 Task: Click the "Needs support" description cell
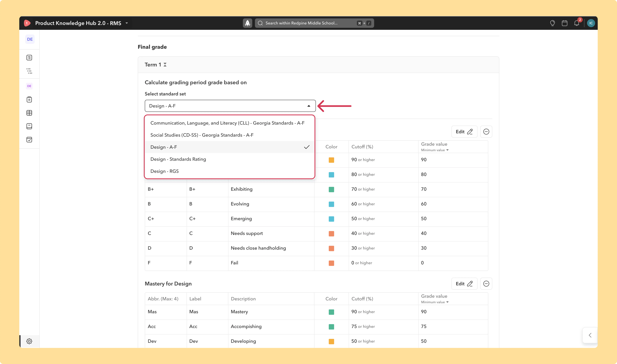271,234
